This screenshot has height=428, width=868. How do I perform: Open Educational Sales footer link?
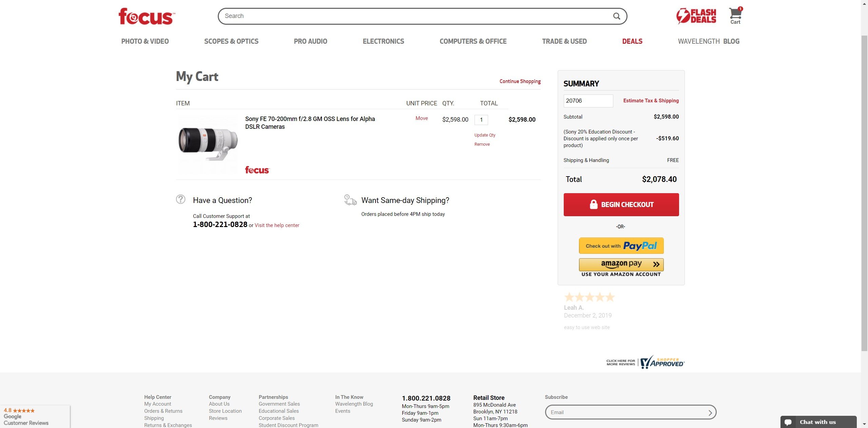(x=279, y=411)
